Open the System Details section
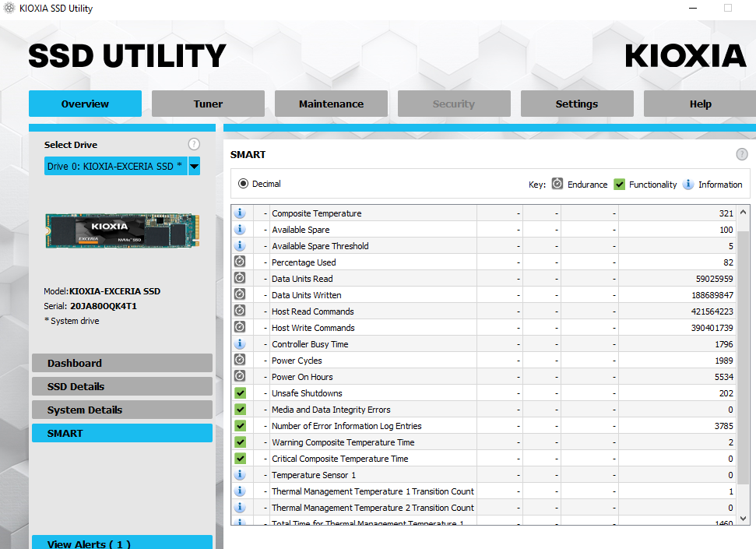Screen dimensions: 756x549 [x=122, y=410]
